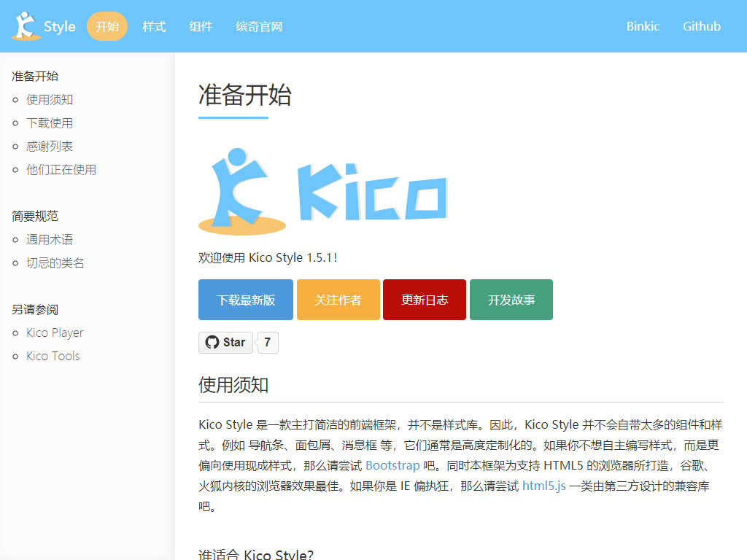The image size is (747, 560).
Task: Click the star count 7 badge
Action: tap(267, 343)
